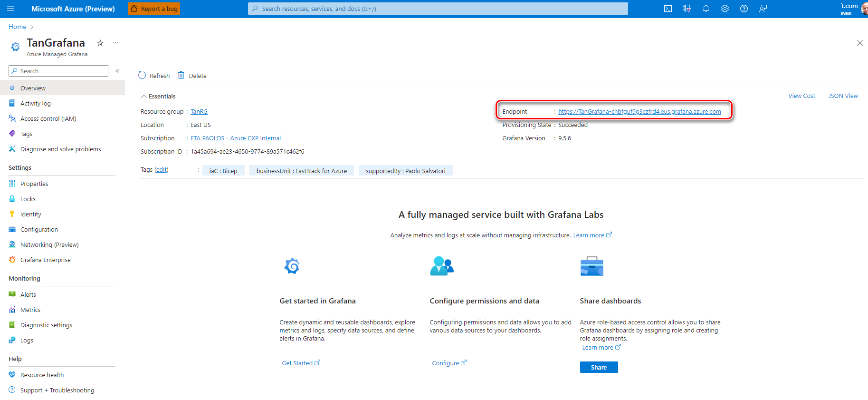Image resolution: width=868 pixels, height=400 pixels.
Task: Open the Grafana endpoint URL
Action: click(639, 111)
